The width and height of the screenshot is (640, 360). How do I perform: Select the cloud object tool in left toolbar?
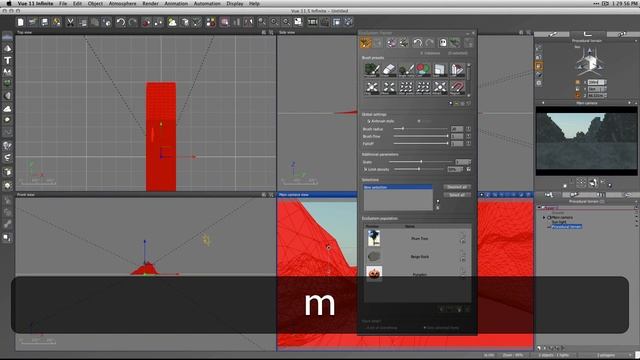[x=7, y=109]
